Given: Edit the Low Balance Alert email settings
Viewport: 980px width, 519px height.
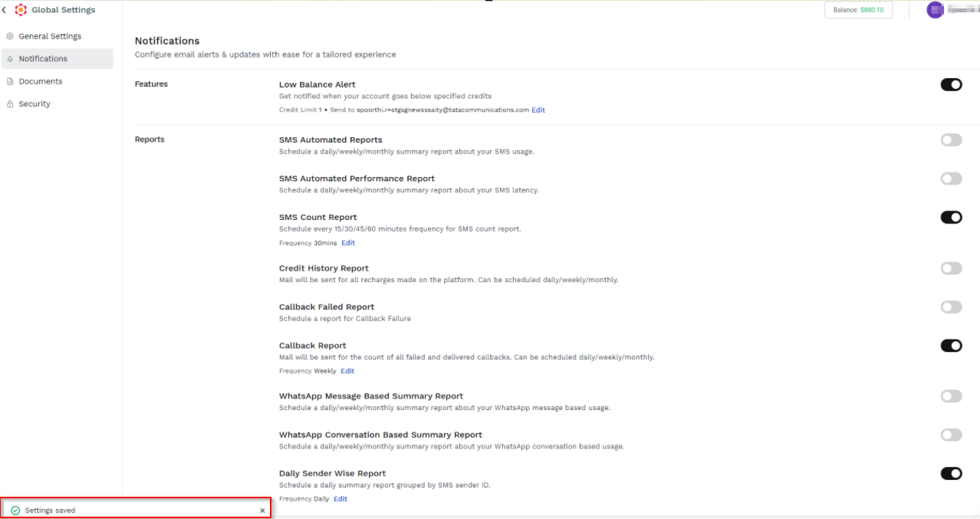Looking at the screenshot, I should tap(538, 110).
